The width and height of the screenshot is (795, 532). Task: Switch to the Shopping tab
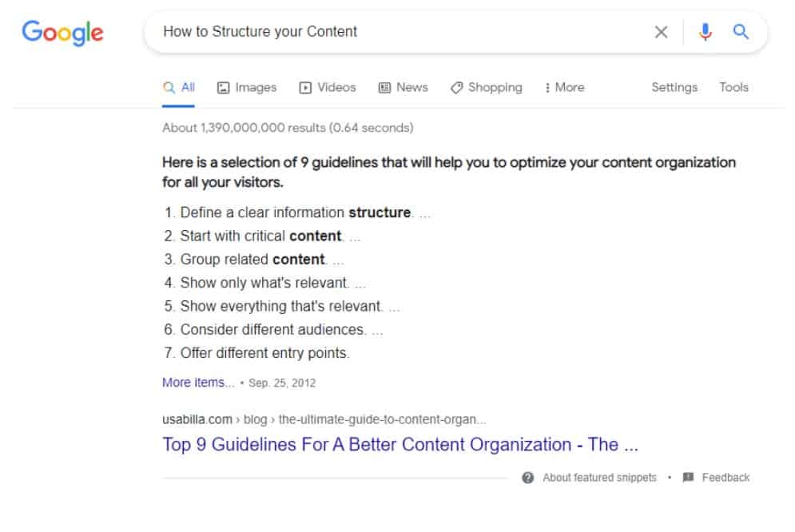click(487, 88)
